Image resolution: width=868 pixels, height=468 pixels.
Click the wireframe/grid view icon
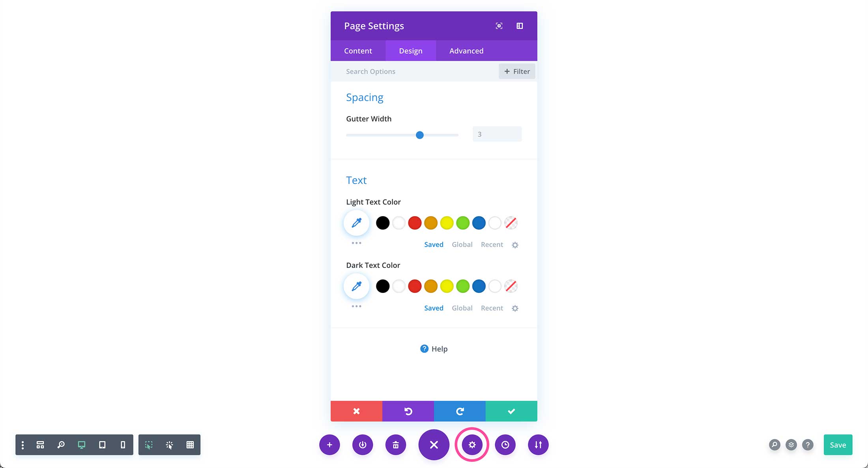click(189, 444)
